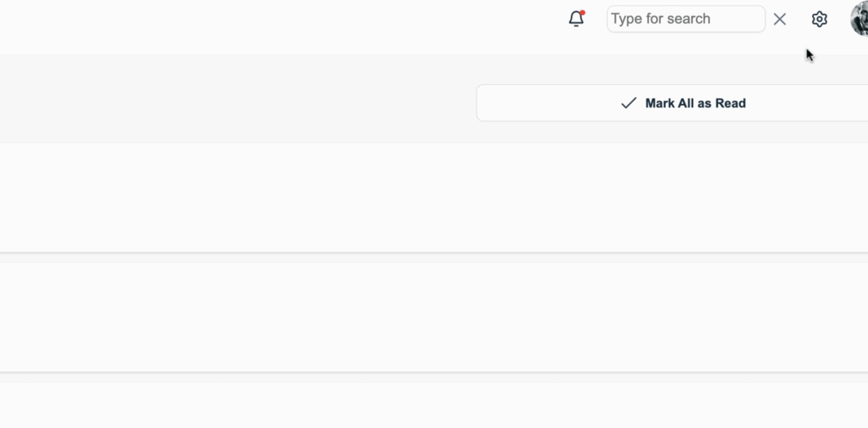Select the third blank card at the bottom

click(x=434, y=405)
